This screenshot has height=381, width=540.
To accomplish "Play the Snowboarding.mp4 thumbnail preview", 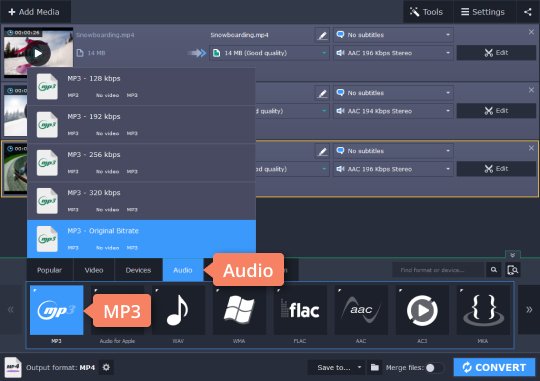I will (38, 53).
